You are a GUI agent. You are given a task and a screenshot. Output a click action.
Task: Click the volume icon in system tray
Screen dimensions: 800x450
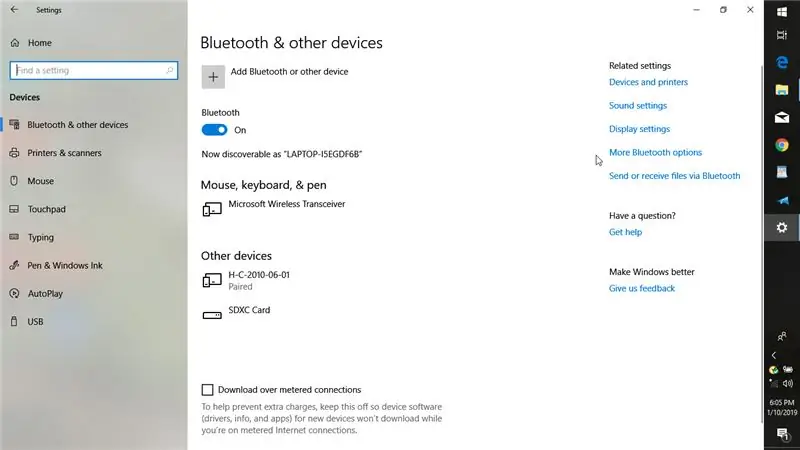[x=788, y=383]
